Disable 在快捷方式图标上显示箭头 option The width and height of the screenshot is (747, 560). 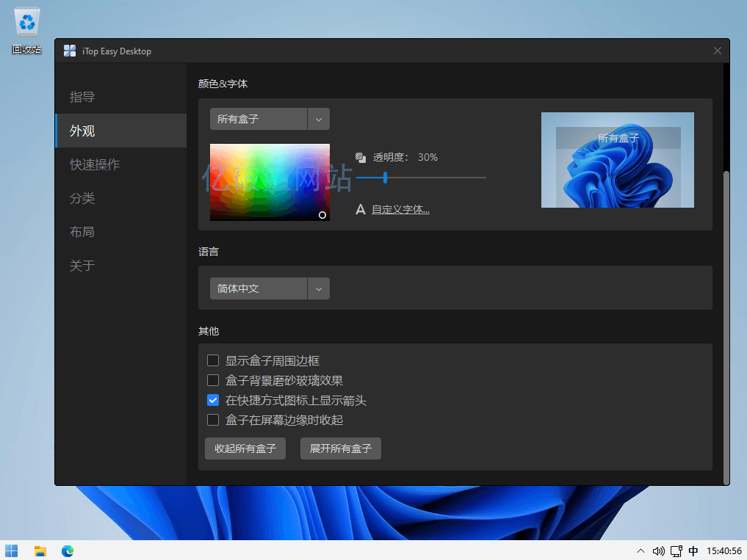213,400
